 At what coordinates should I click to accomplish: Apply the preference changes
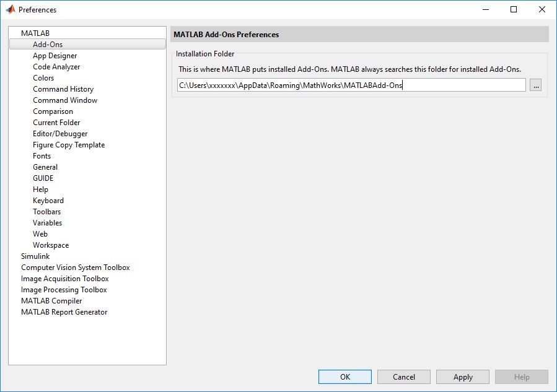pyautogui.click(x=463, y=377)
